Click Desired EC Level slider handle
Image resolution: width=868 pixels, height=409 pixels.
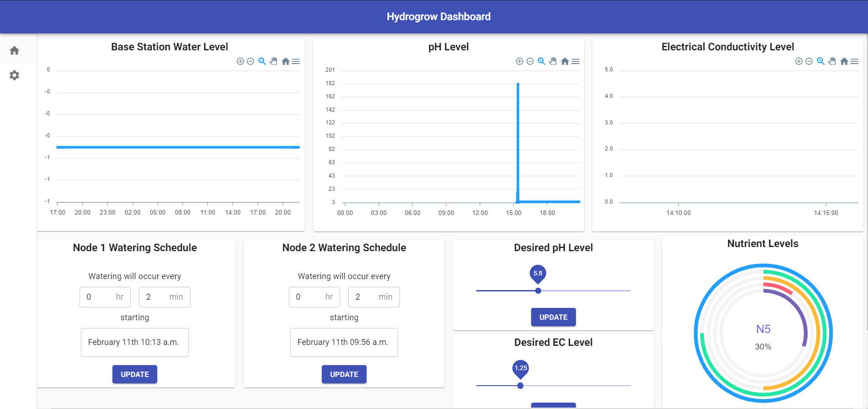coord(520,386)
